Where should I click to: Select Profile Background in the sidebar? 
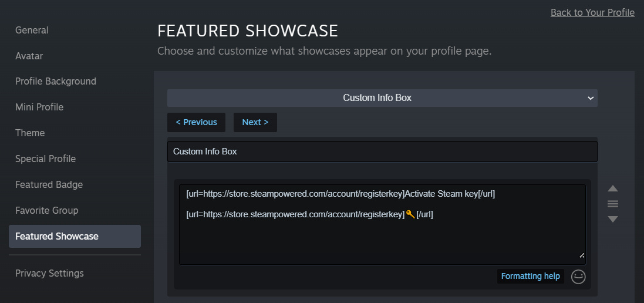[x=56, y=81]
